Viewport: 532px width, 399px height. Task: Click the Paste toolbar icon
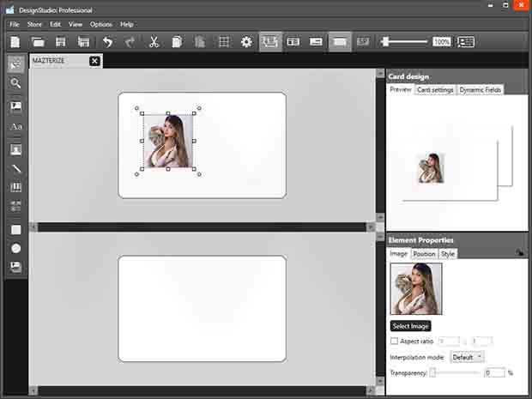pos(200,42)
